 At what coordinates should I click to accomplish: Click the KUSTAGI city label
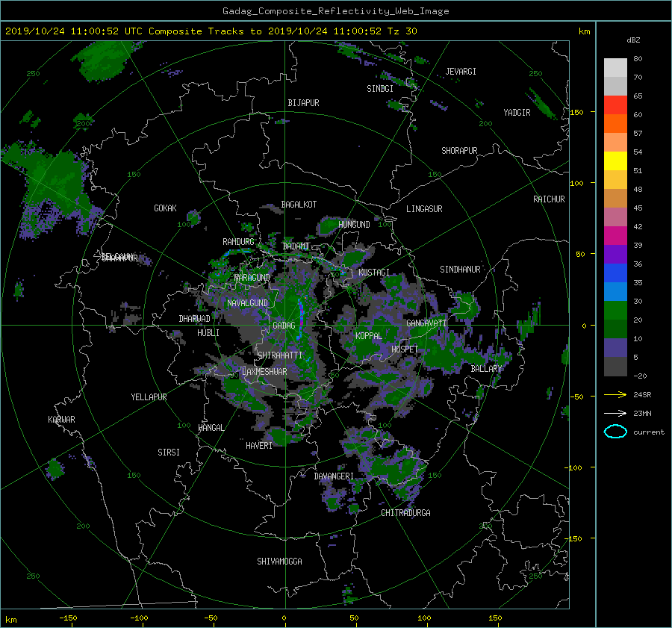(x=374, y=273)
